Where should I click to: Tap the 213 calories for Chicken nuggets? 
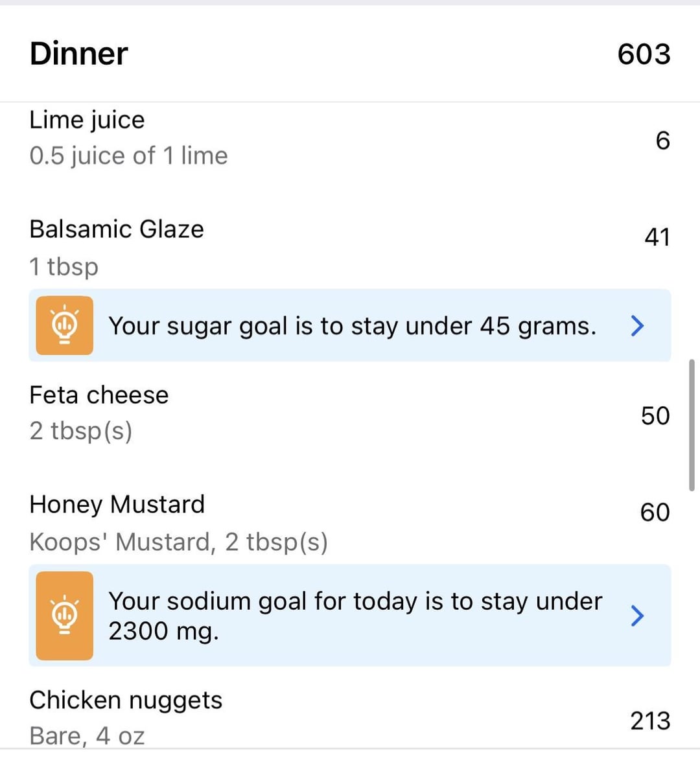pos(650,721)
